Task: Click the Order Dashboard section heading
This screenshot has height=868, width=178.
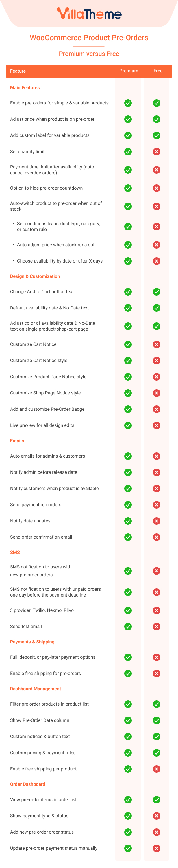Action: [27, 784]
